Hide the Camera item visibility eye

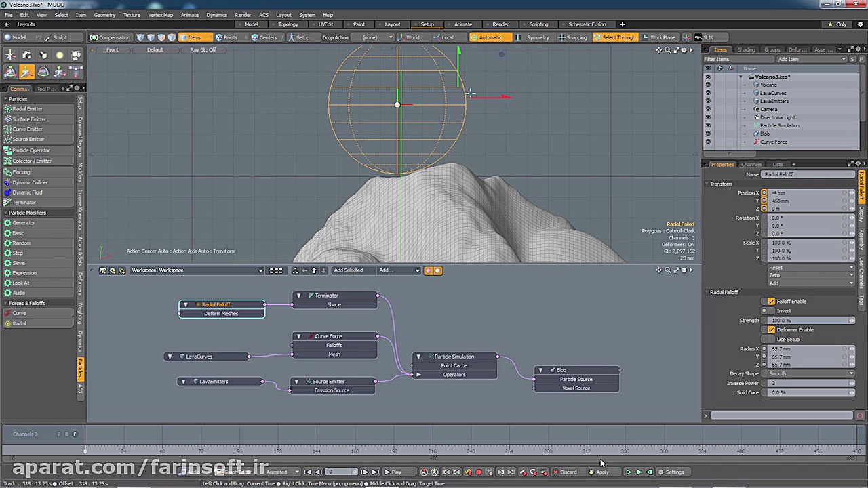[x=708, y=110]
